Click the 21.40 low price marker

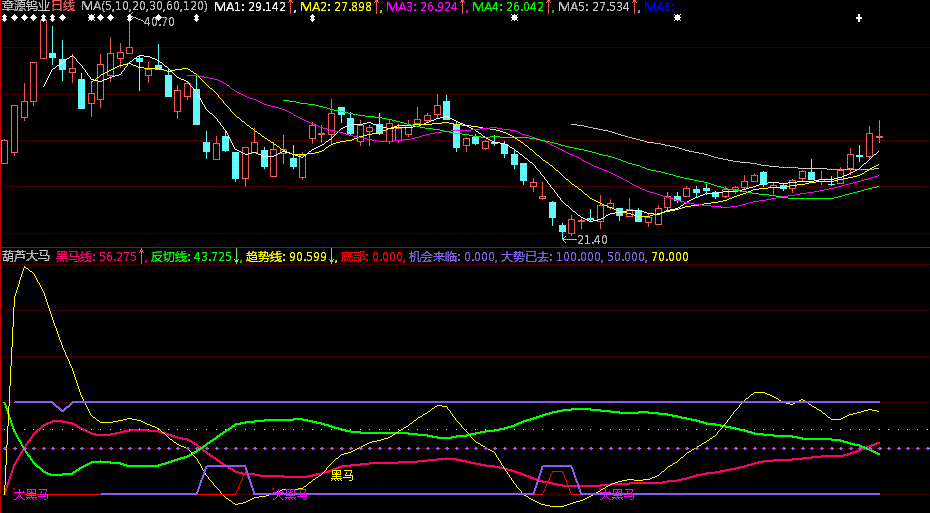click(591, 240)
